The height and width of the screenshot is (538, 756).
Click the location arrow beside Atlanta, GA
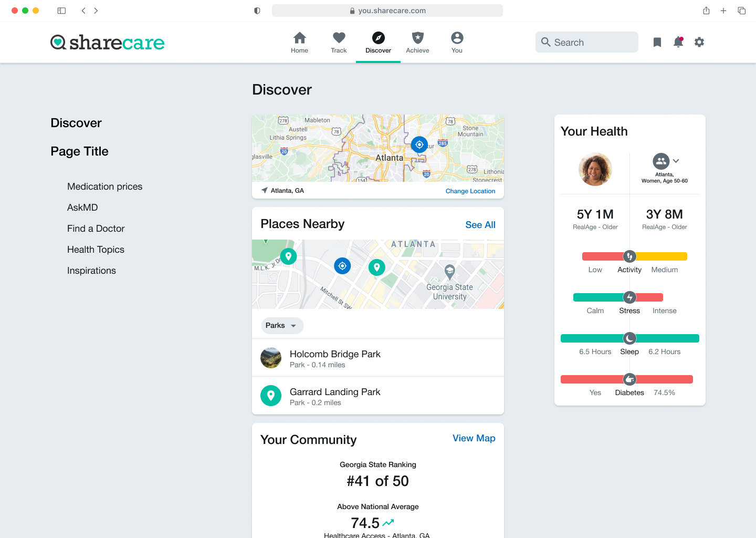(264, 190)
